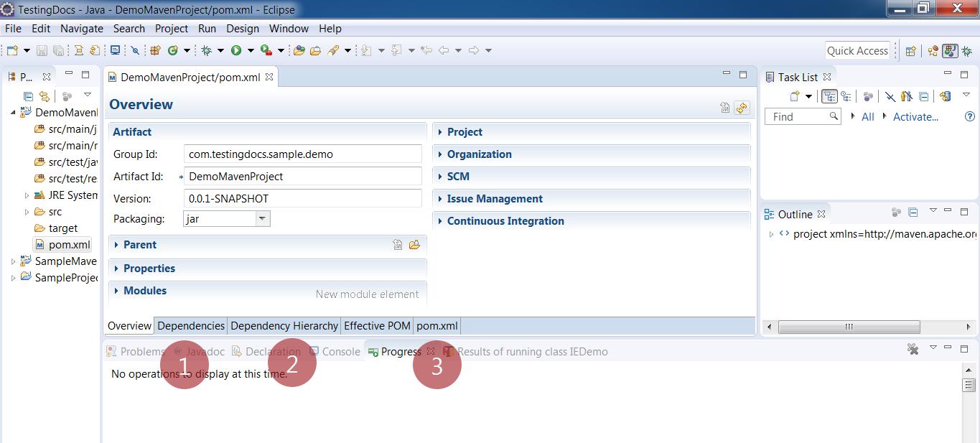Expand the Properties section
This screenshot has width=980, height=443.
pyautogui.click(x=116, y=269)
